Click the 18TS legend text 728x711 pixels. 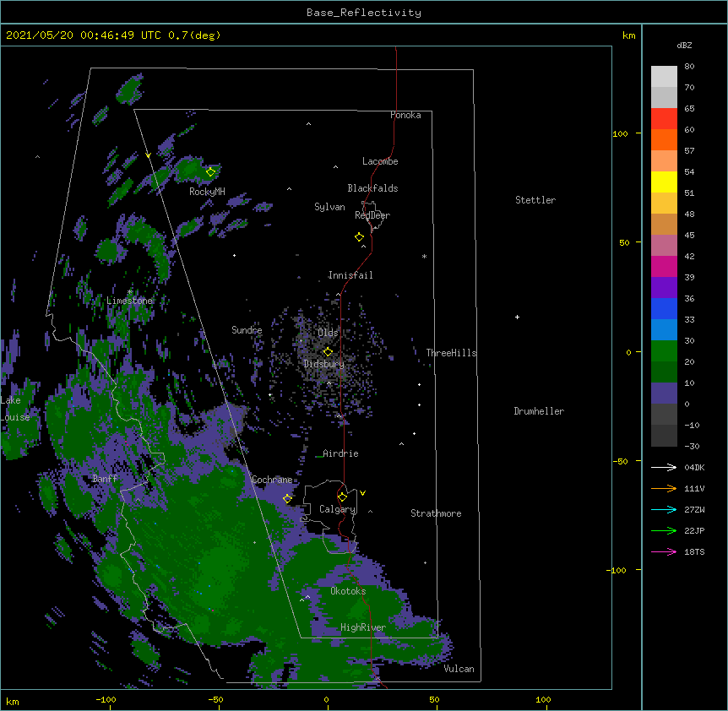(x=694, y=551)
